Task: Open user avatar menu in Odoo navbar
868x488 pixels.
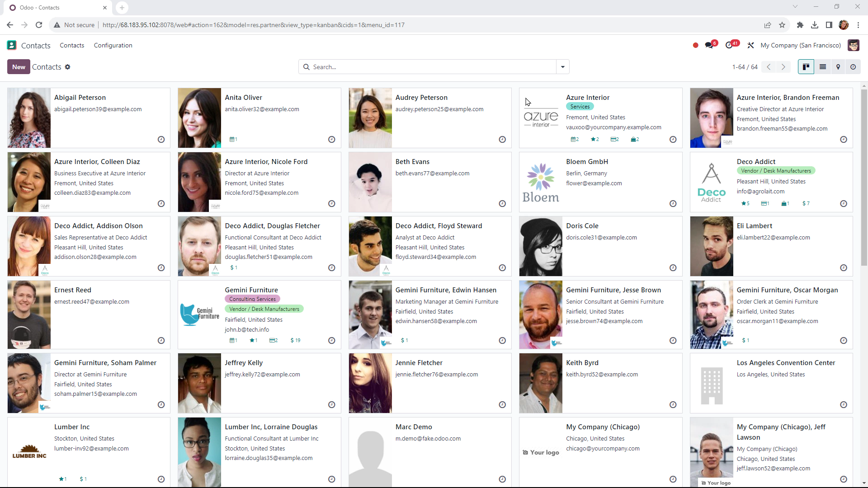Action: [x=853, y=45]
